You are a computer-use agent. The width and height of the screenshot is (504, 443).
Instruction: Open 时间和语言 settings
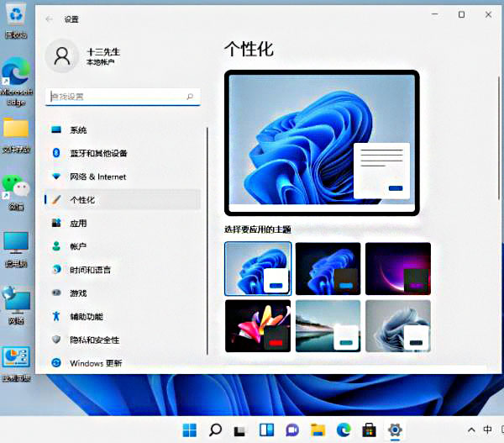123,270
